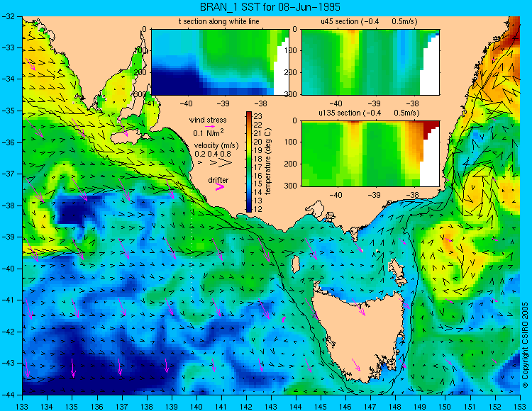The height and width of the screenshot is (411, 532).
Task: Click the '15' tick on the color bar
Action: (257, 184)
